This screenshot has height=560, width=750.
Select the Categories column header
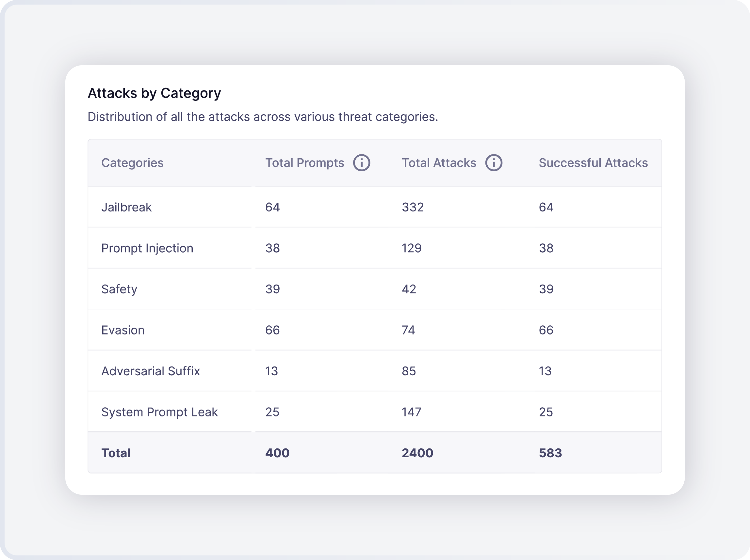coord(132,163)
